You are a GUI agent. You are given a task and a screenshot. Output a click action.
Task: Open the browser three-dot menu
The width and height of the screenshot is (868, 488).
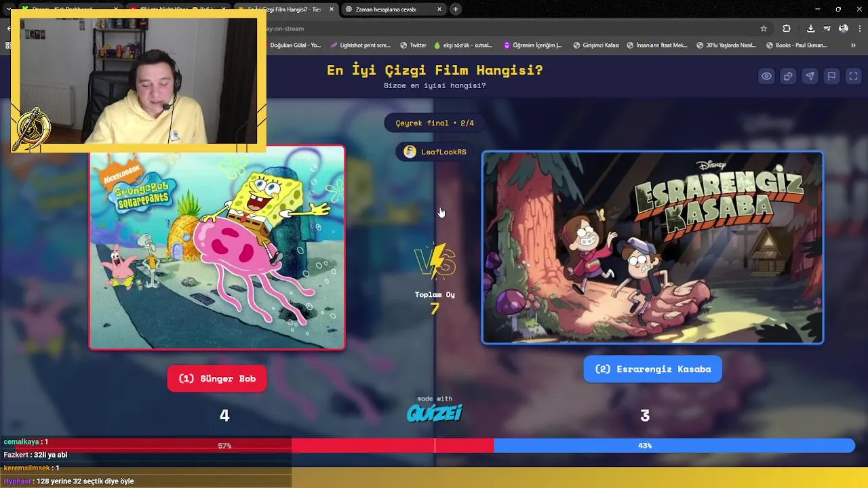(x=860, y=28)
